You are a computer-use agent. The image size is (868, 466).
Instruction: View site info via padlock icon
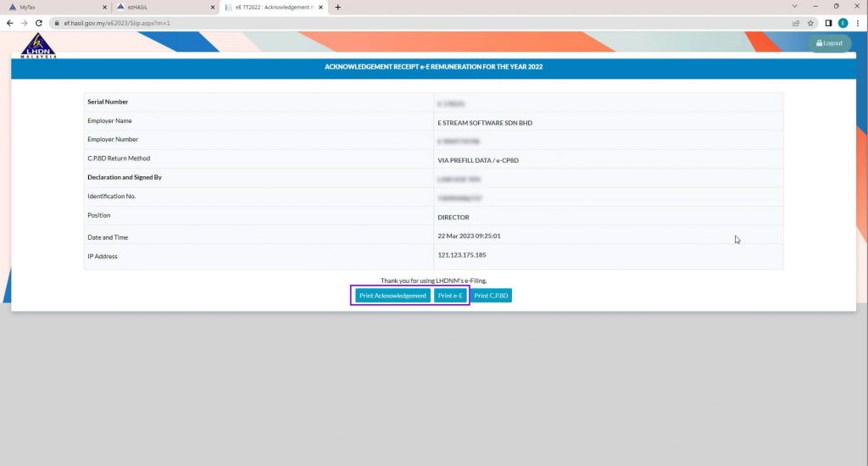tap(57, 23)
